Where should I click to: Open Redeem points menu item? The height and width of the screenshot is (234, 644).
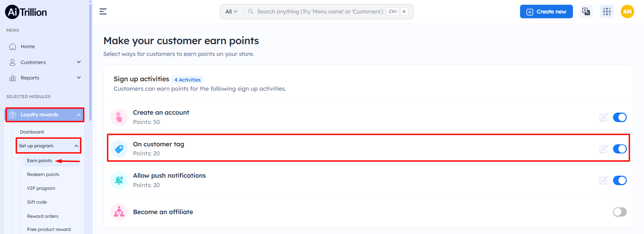43,174
